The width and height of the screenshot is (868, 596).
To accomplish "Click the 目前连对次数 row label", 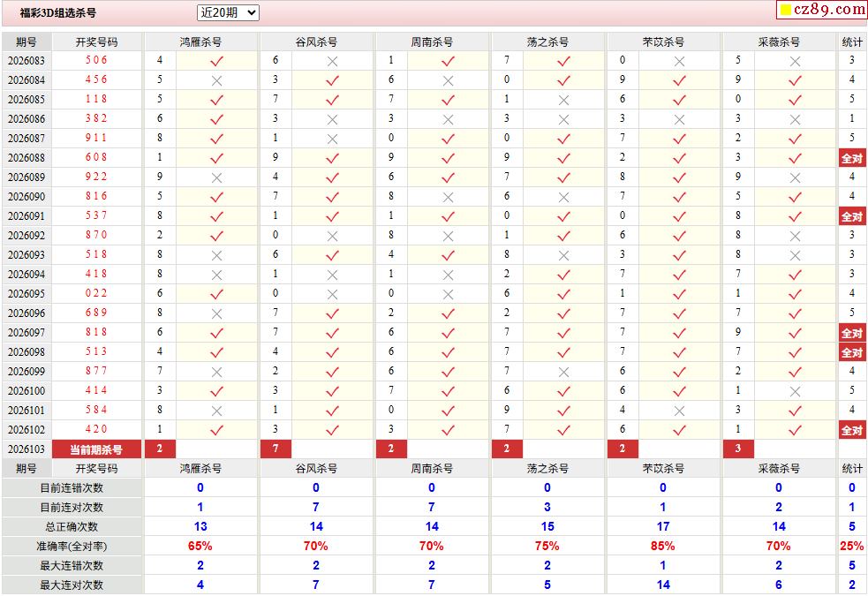I will pos(72,508).
